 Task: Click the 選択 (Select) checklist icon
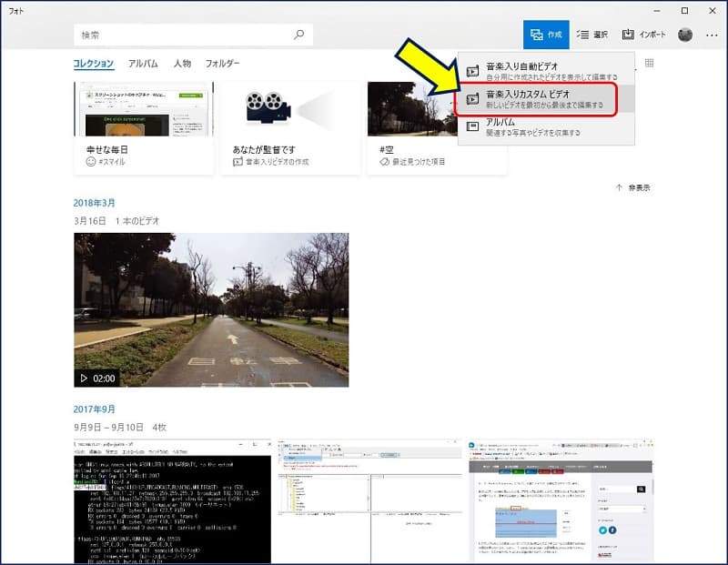pyautogui.click(x=591, y=35)
